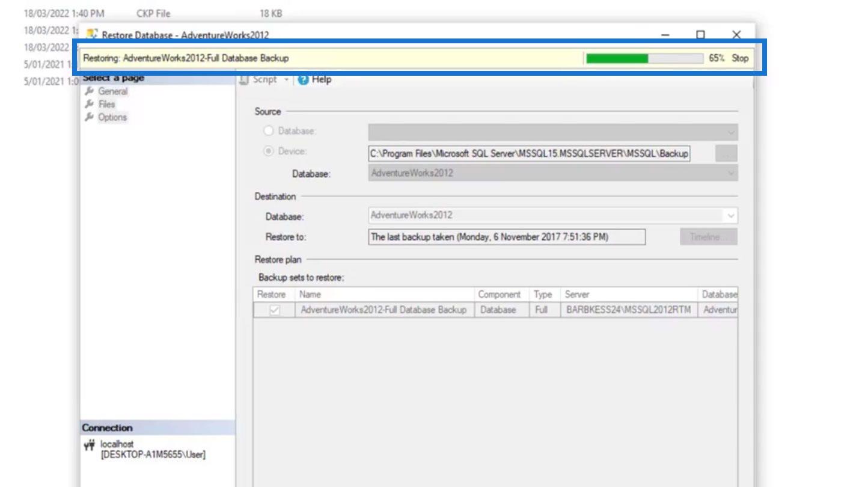Image resolution: width=868 pixels, height=487 pixels.
Task: Click the Script toolbar button
Action: point(259,79)
